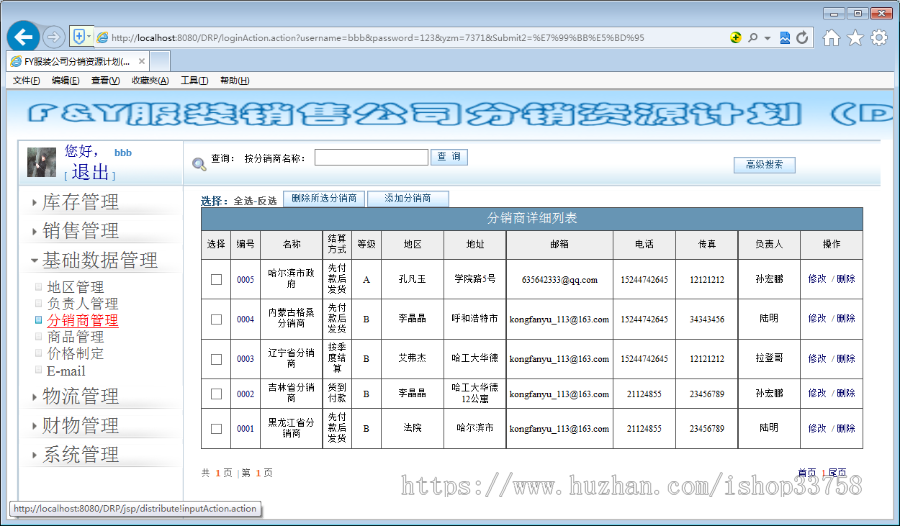Click the security shield icon beside address bar
The height and width of the screenshot is (526, 900).
(x=79, y=37)
